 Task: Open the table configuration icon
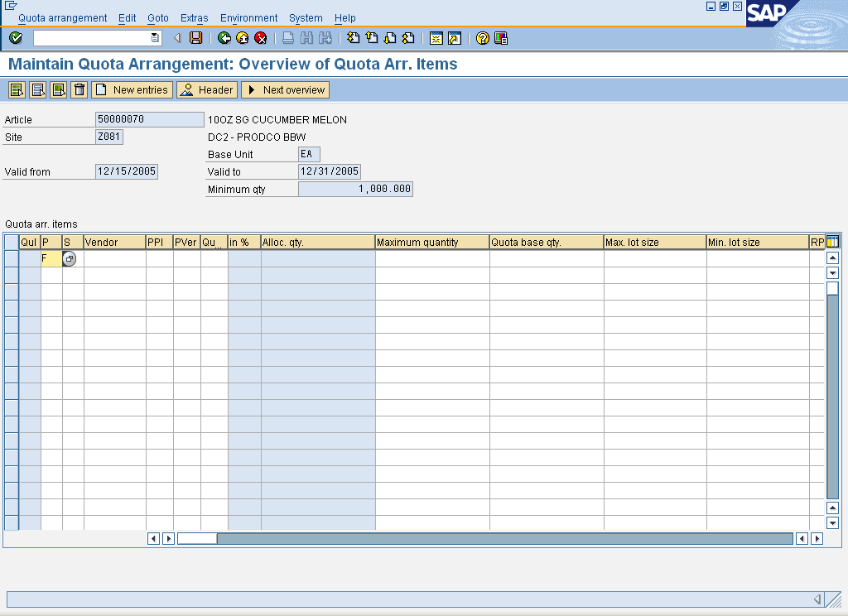click(832, 242)
